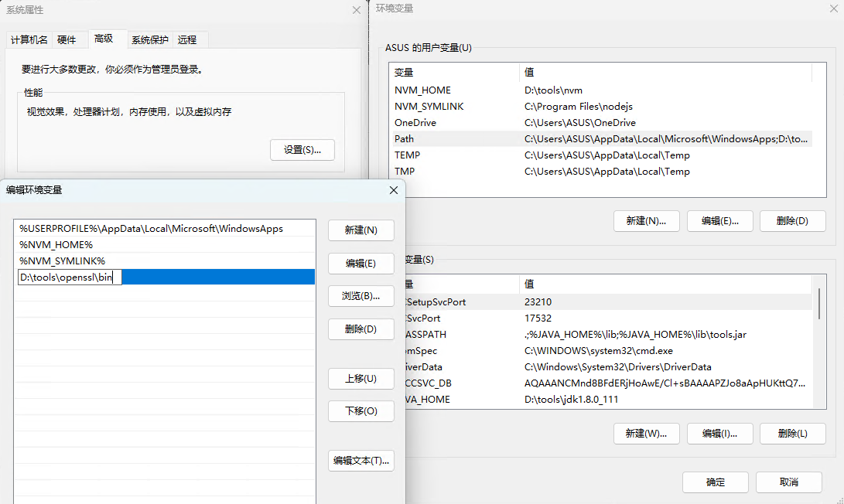Select the DriverData system variable row
The image size is (844, 504).
[608, 367]
